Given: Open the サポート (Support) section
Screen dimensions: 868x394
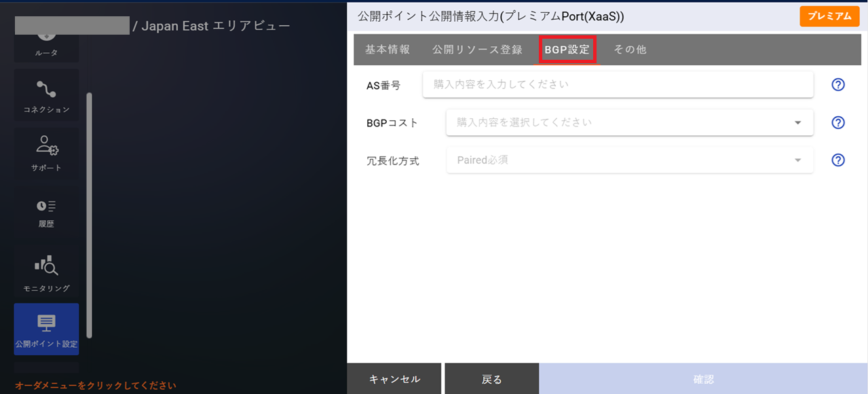Looking at the screenshot, I should (x=45, y=153).
